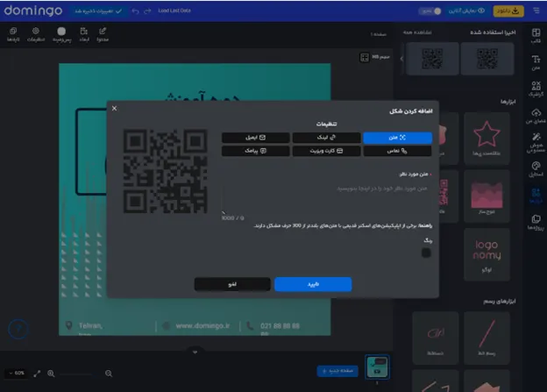This screenshot has height=392, width=547.
Task: Click the zoom in magnifier icon
Action: coord(51,373)
